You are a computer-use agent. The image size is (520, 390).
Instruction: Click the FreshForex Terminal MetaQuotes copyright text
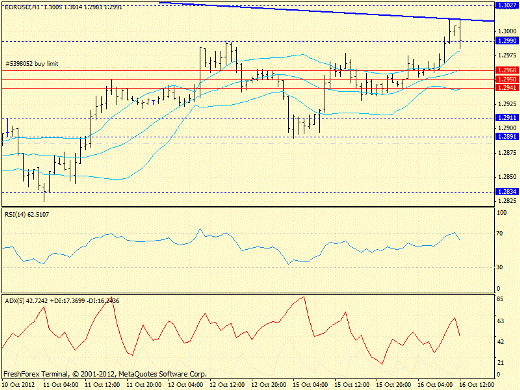click(x=105, y=374)
